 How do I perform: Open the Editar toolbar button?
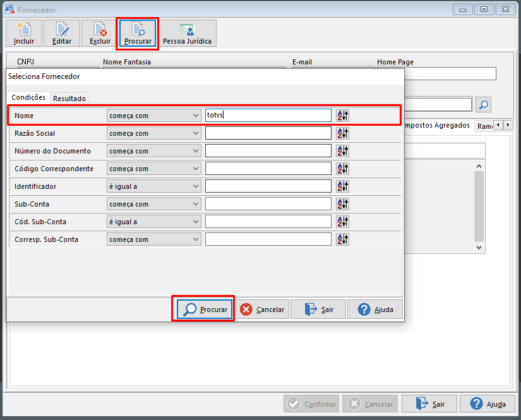tap(62, 33)
